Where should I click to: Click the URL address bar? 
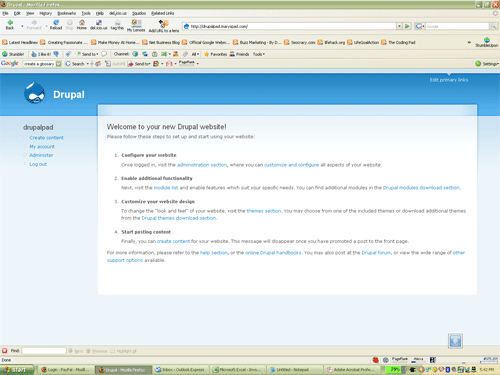pos(290,26)
